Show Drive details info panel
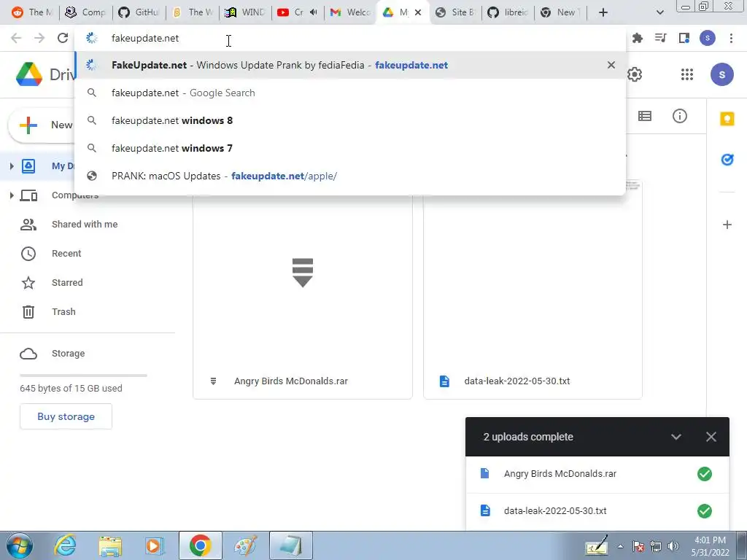747x560 pixels. 680,116
